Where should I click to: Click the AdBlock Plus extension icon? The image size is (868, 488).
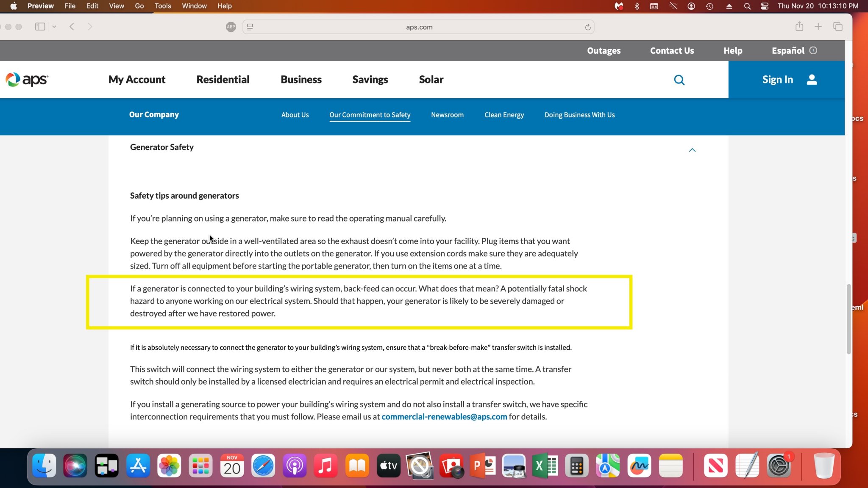(231, 27)
